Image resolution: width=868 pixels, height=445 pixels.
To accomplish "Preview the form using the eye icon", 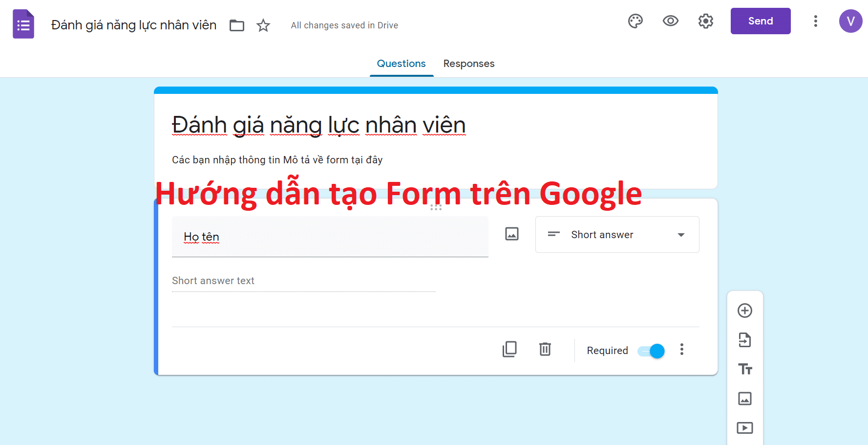I will (671, 21).
